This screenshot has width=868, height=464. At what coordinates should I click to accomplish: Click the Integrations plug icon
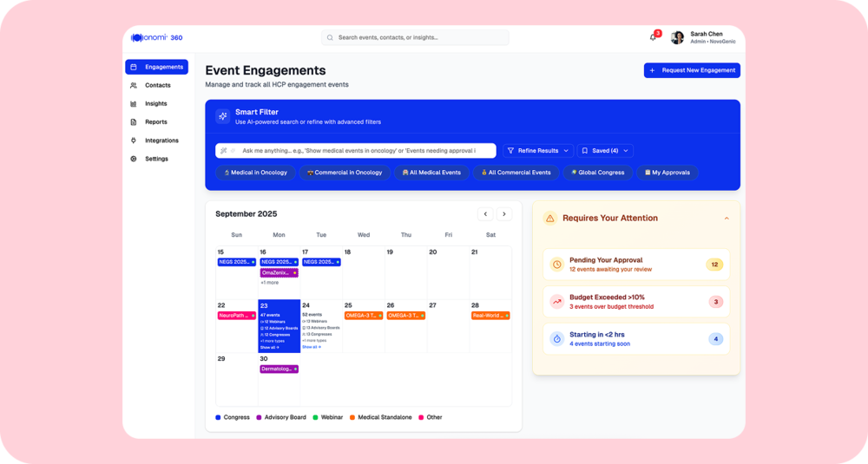click(134, 141)
